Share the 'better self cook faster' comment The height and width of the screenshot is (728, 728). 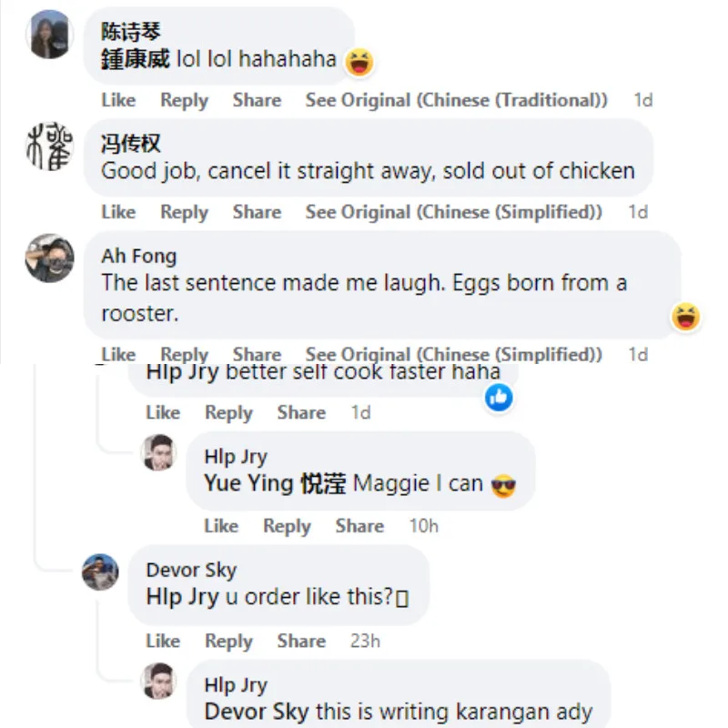coord(301,413)
